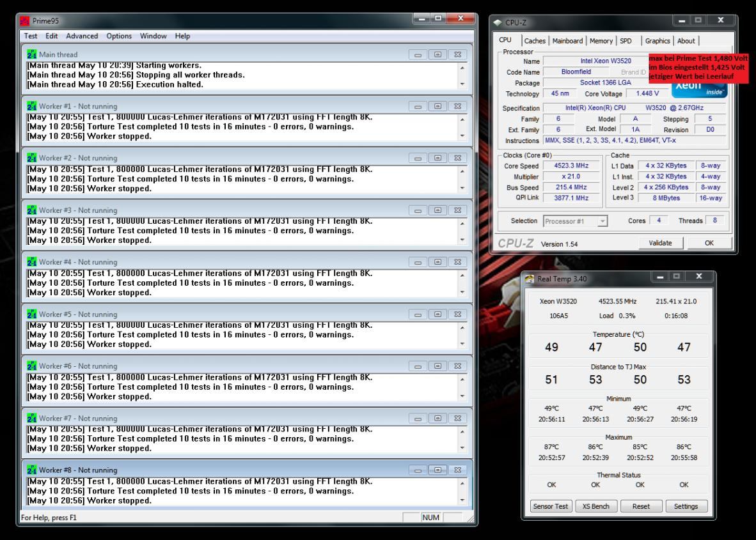This screenshot has height=540, width=756.
Task: Click the Worker #4 log scroll-down arrow
Action: [462, 292]
